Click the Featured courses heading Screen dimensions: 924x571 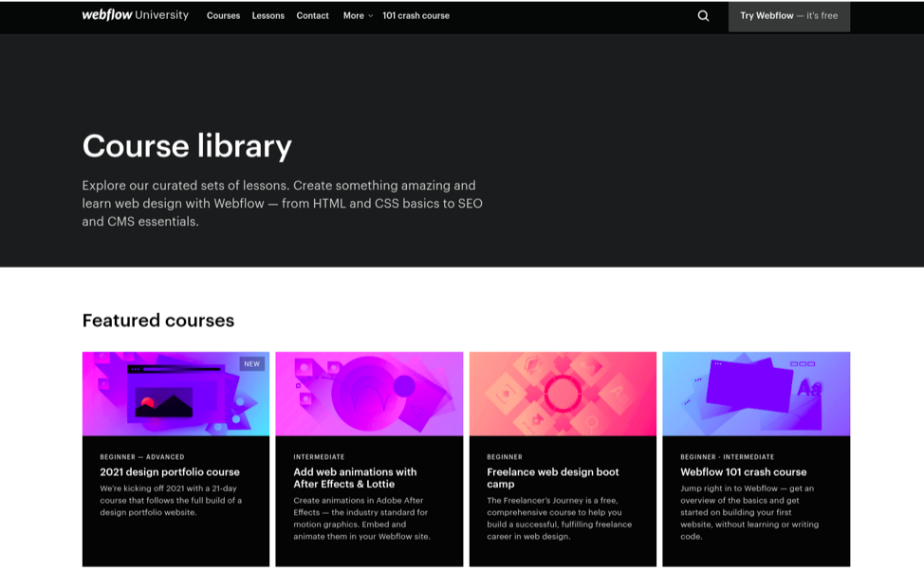pyautogui.click(x=157, y=321)
